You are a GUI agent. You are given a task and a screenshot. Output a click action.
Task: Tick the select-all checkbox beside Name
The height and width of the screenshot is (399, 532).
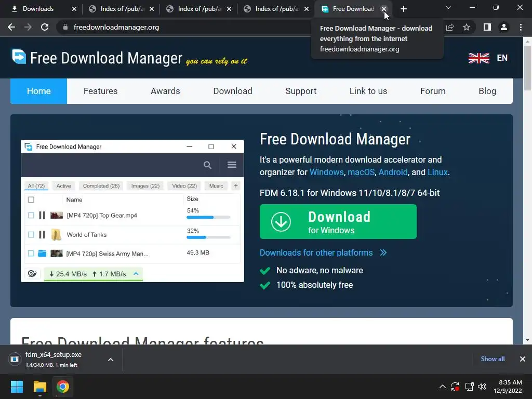pos(31,200)
